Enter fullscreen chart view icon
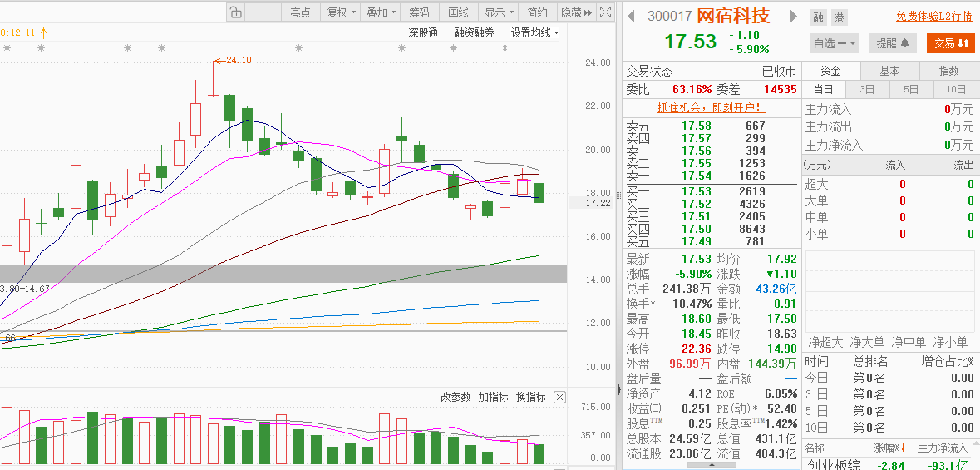 click(605, 12)
